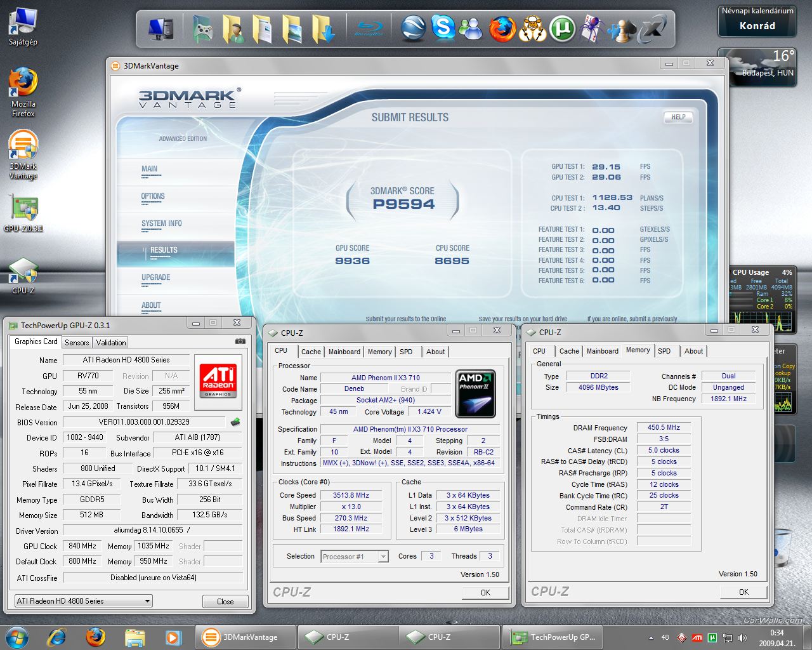Select the GPU-Z 0.3.1 desktop icon
The height and width of the screenshot is (650, 812).
click(x=23, y=214)
